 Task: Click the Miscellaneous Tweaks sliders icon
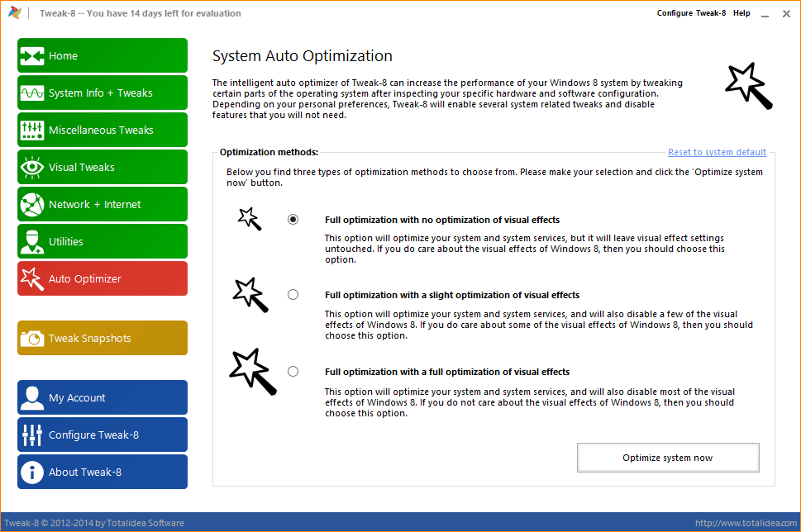31,131
